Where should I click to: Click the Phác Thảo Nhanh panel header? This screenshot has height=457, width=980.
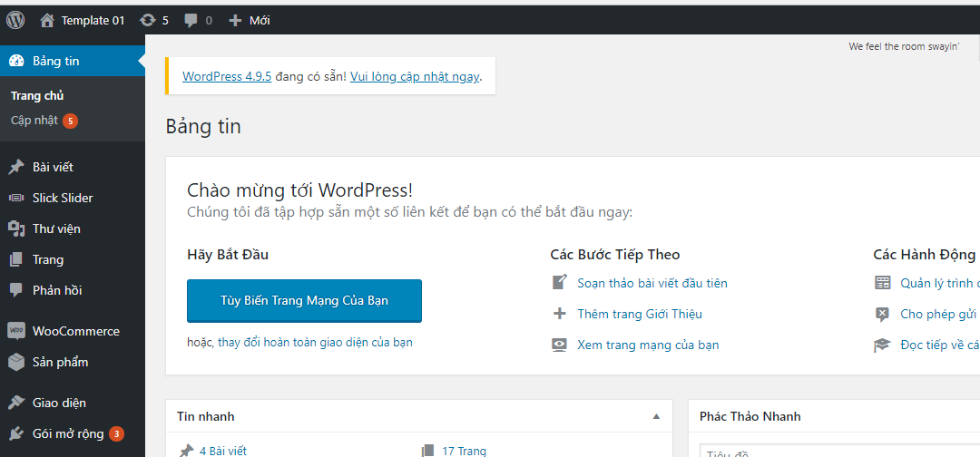point(834,416)
